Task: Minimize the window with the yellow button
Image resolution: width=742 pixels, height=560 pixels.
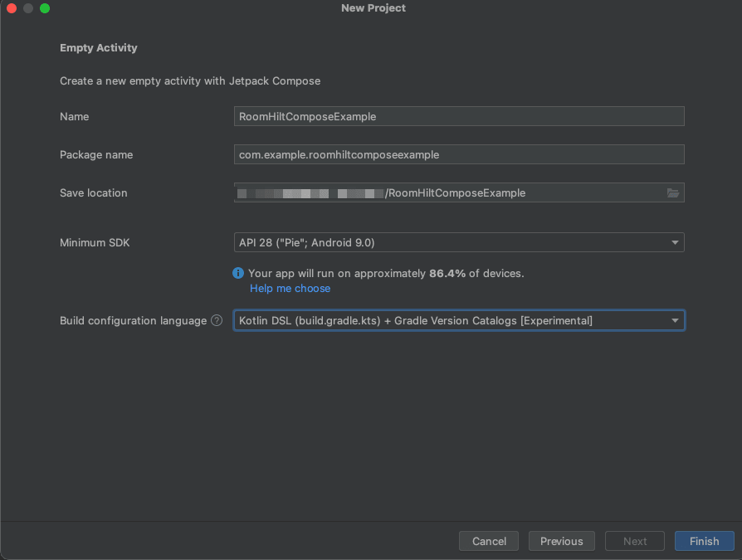Action: point(28,8)
